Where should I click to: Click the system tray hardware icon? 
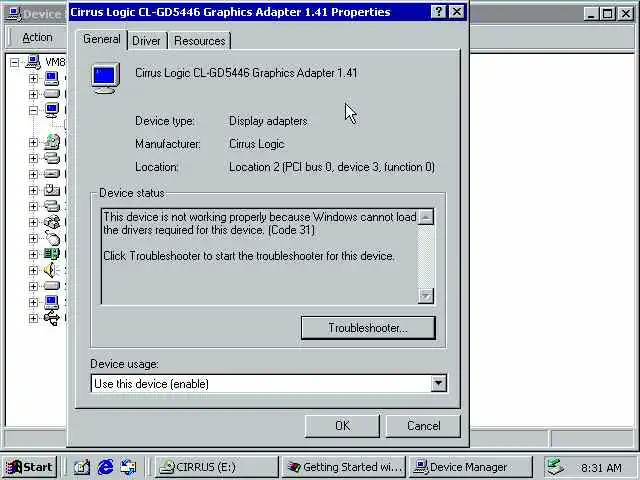pos(556,467)
